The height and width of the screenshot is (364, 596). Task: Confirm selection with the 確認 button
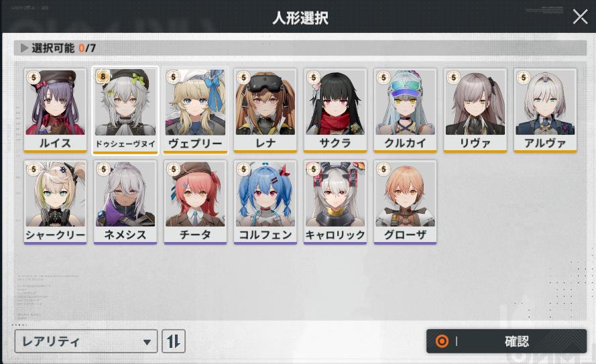click(506, 341)
